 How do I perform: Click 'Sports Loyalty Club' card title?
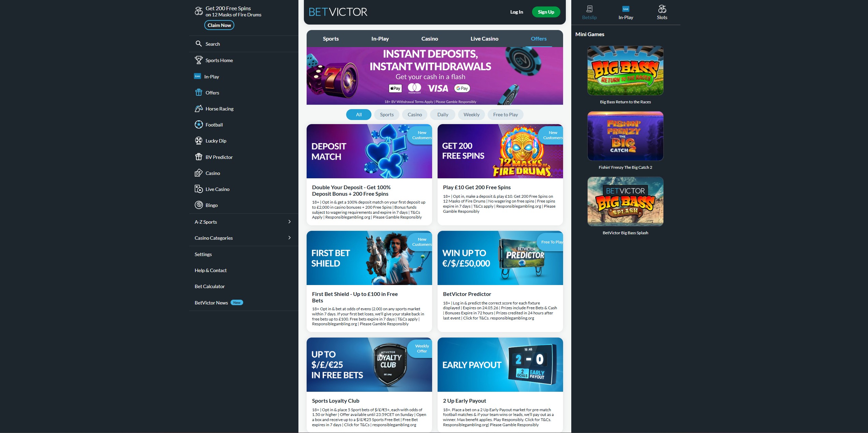point(336,401)
